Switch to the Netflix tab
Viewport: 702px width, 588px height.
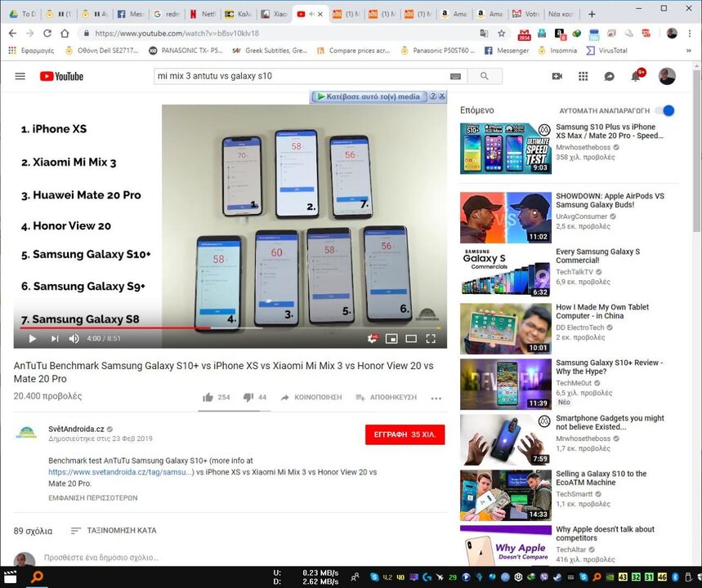pos(203,15)
